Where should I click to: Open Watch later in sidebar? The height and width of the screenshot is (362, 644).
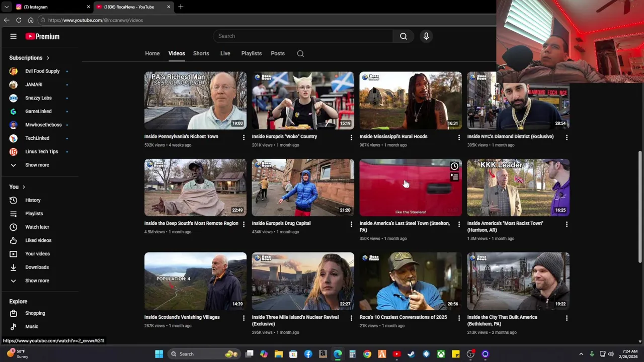click(37, 227)
